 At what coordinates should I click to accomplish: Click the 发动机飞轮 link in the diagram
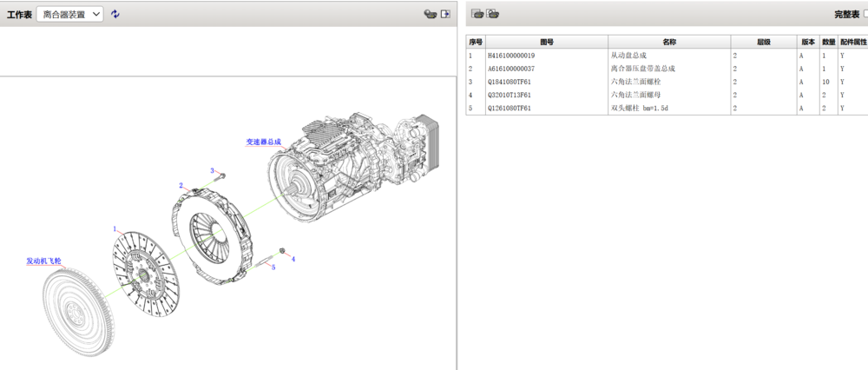pyautogui.click(x=43, y=261)
